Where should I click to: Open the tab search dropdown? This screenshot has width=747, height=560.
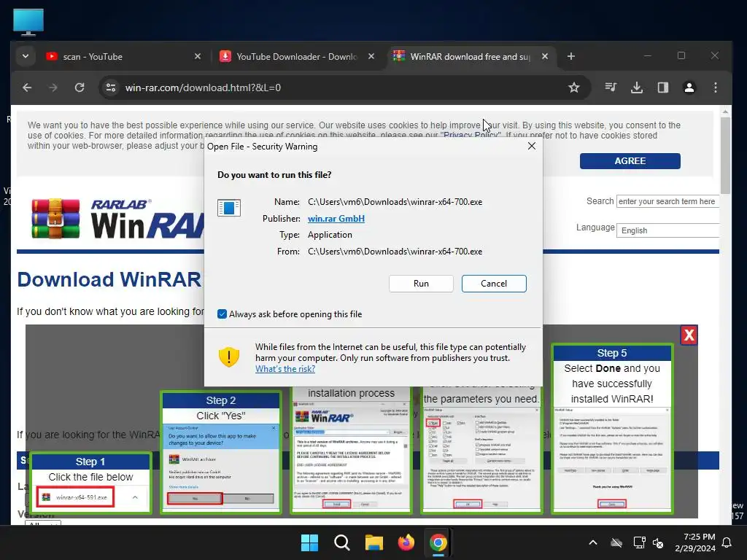tap(26, 56)
